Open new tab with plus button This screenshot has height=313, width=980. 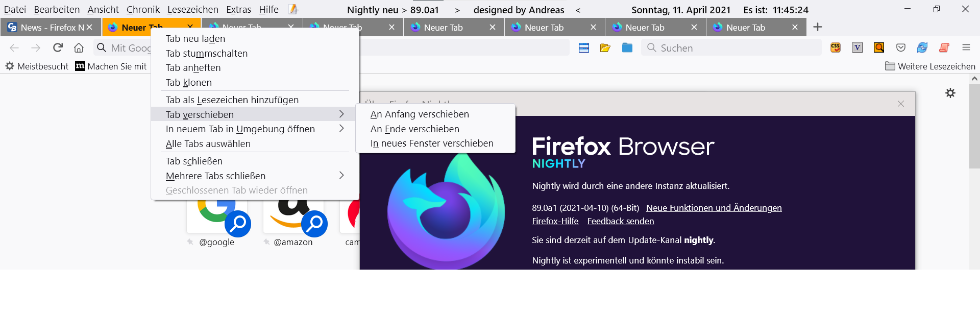818,27
